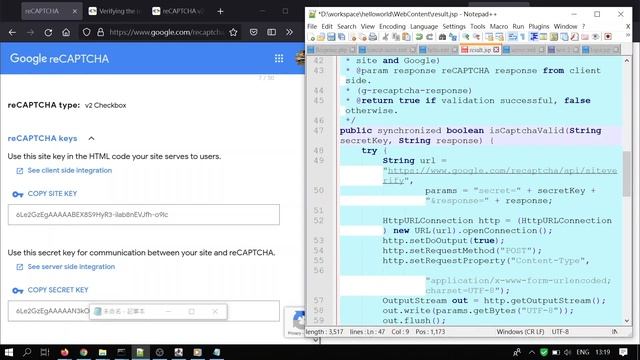The image size is (640, 360).
Task: Toggle word wrap in Notepad++ toolbar
Action: coord(513,37)
